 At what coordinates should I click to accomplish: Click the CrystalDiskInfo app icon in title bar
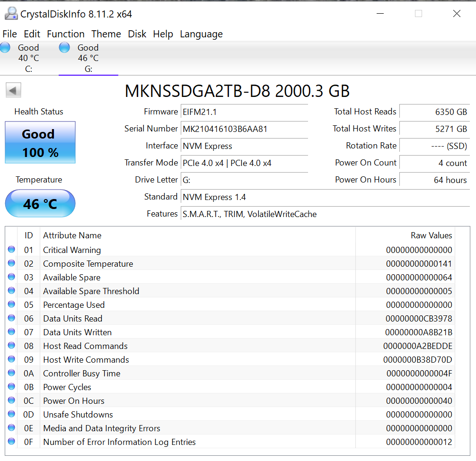click(10, 14)
